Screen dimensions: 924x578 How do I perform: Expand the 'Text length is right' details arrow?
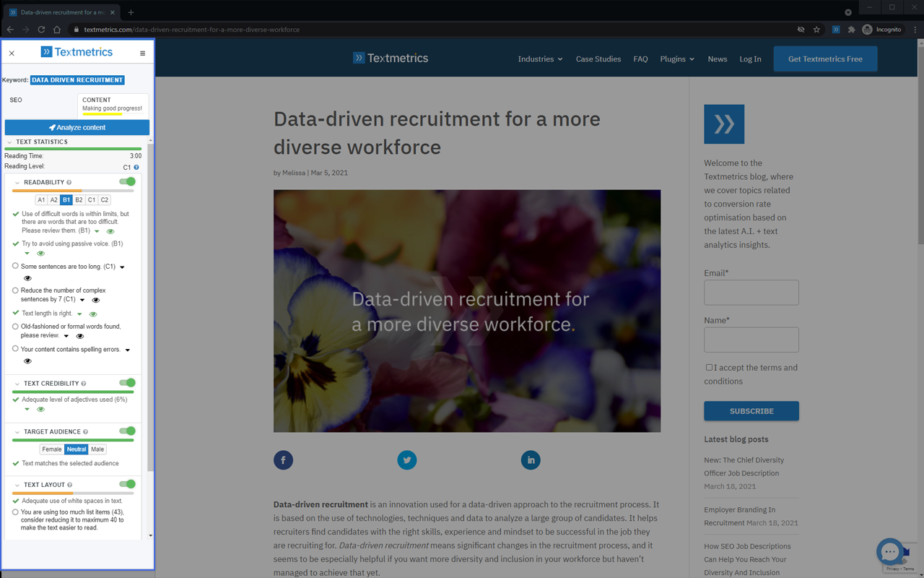(x=80, y=314)
